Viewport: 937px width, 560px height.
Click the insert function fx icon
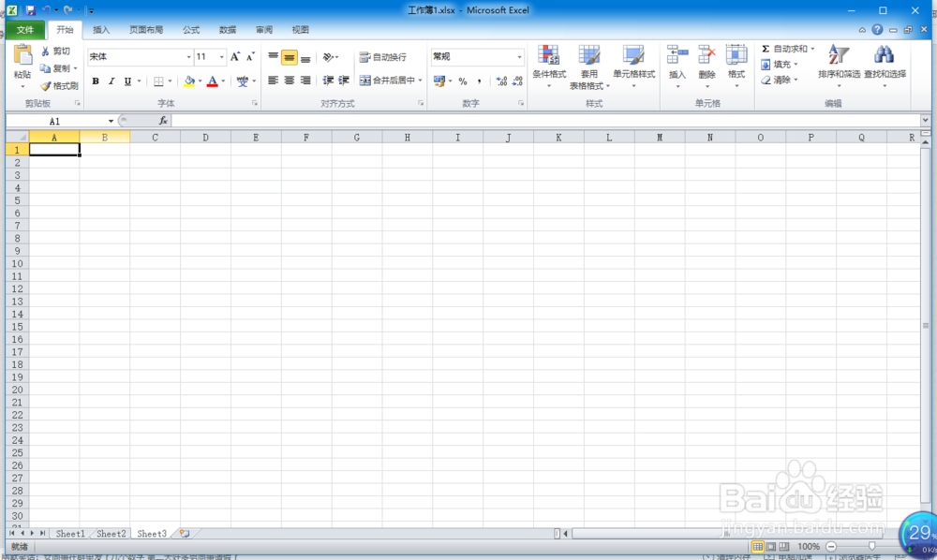coord(162,121)
